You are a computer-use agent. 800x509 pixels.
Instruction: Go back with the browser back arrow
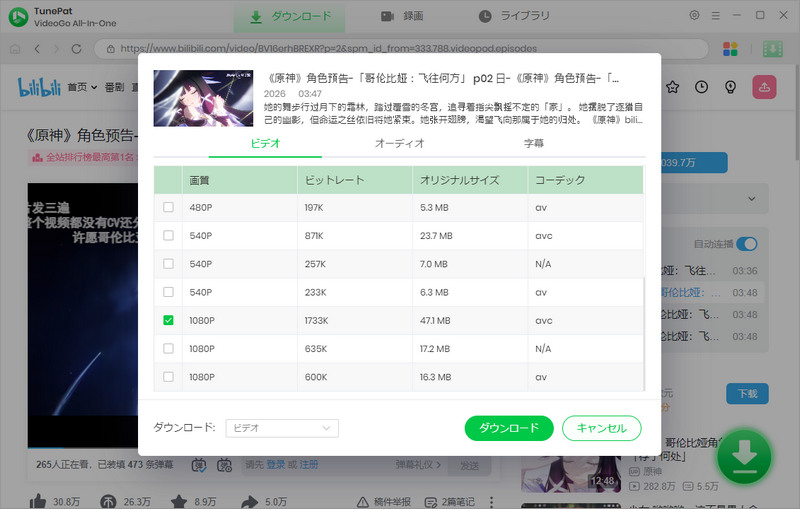tap(37, 49)
